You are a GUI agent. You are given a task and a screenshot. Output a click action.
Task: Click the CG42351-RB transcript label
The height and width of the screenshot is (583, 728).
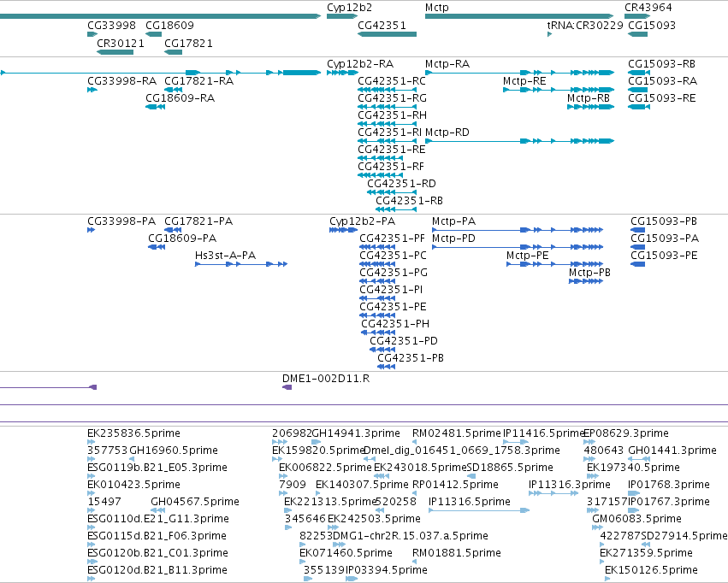409,201
